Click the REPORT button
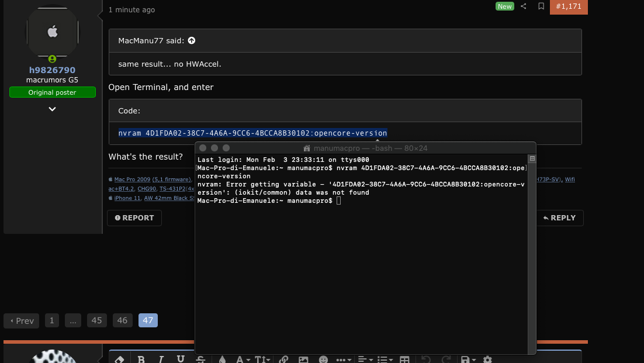This screenshot has width=644, height=363. click(x=134, y=218)
